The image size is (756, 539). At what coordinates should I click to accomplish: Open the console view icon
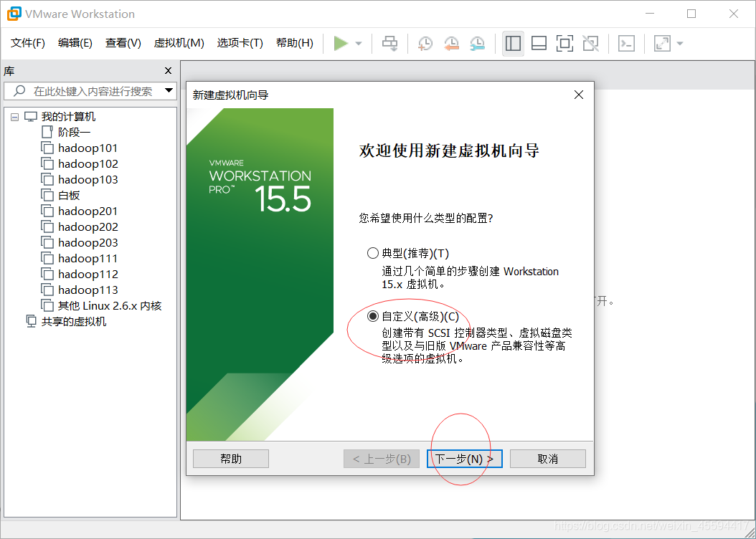click(x=626, y=43)
